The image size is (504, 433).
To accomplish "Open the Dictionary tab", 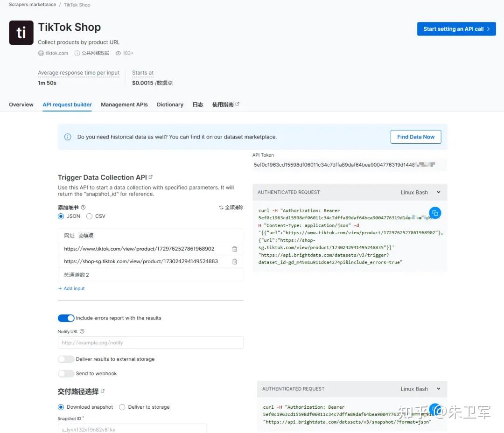I will point(170,105).
